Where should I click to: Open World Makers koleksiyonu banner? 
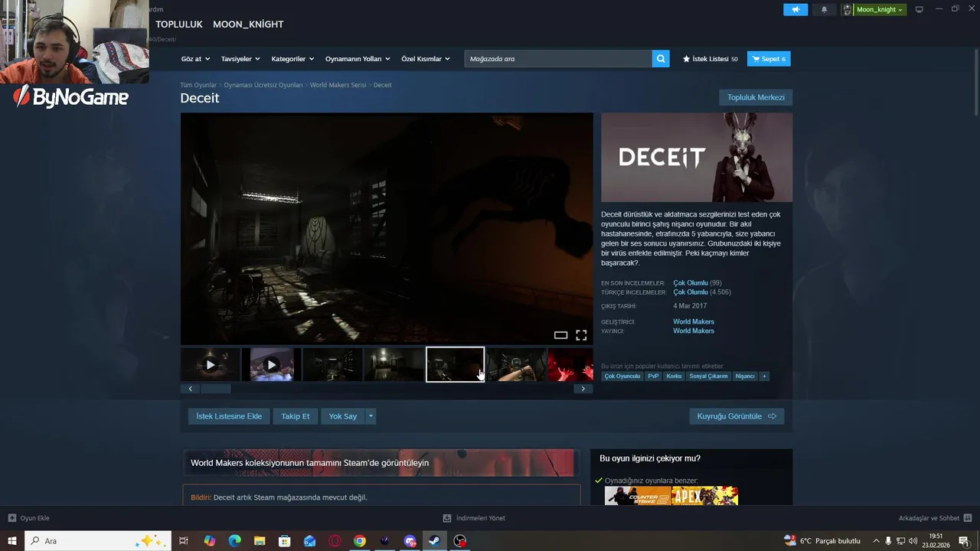coord(381,463)
